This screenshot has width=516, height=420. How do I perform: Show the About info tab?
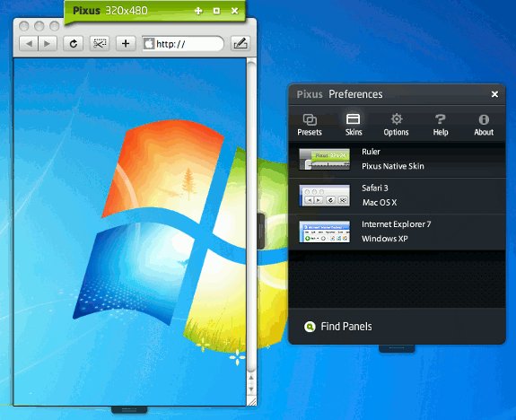click(484, 125)
